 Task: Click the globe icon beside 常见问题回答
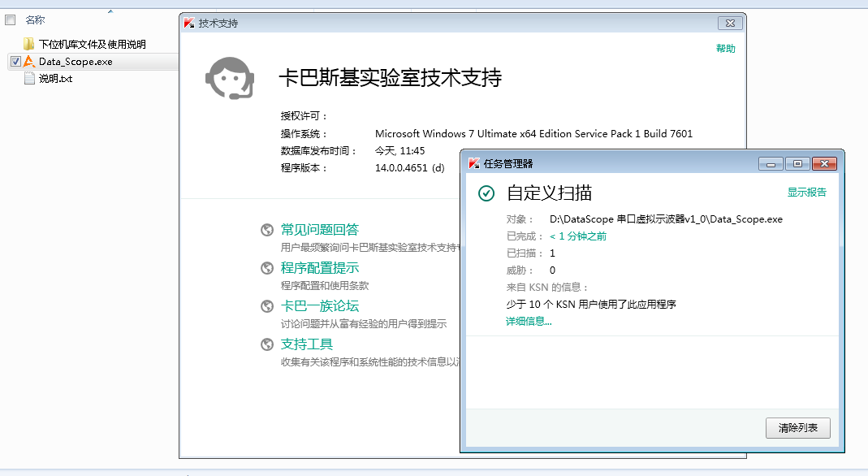point(267,230)
